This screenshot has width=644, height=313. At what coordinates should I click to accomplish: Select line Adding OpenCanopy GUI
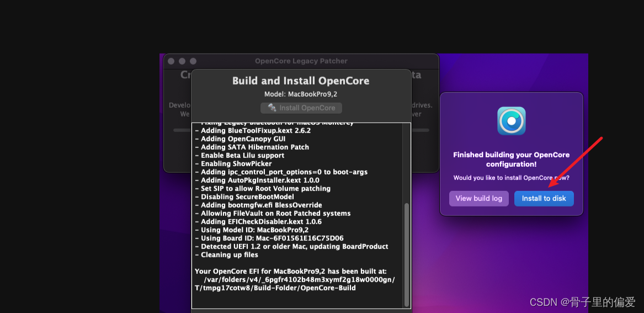click(x=240, y=139)
